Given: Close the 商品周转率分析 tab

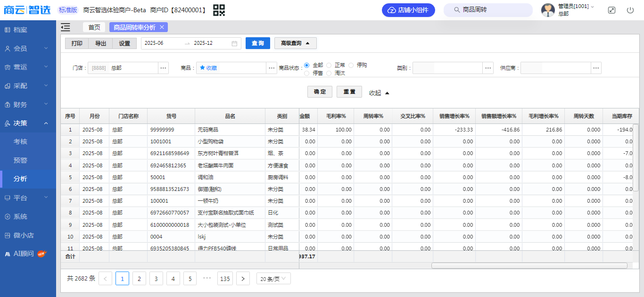Looking at the screenshot, I should (x=162, y=27).
